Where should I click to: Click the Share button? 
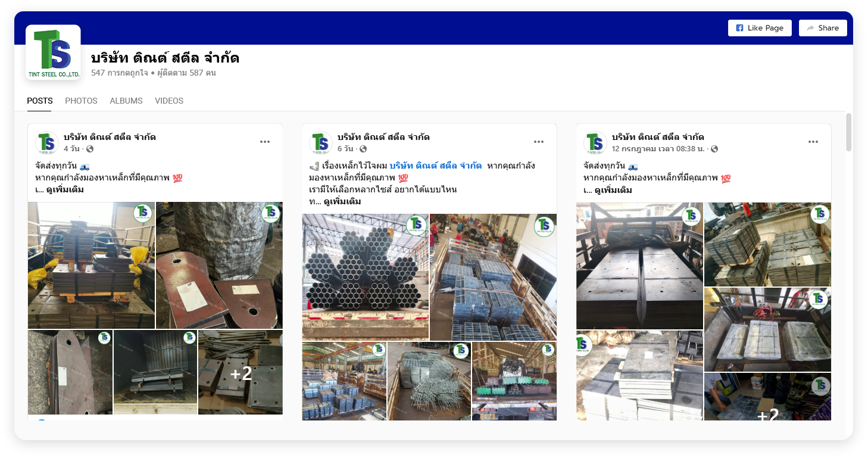click(x=823, y=28)
